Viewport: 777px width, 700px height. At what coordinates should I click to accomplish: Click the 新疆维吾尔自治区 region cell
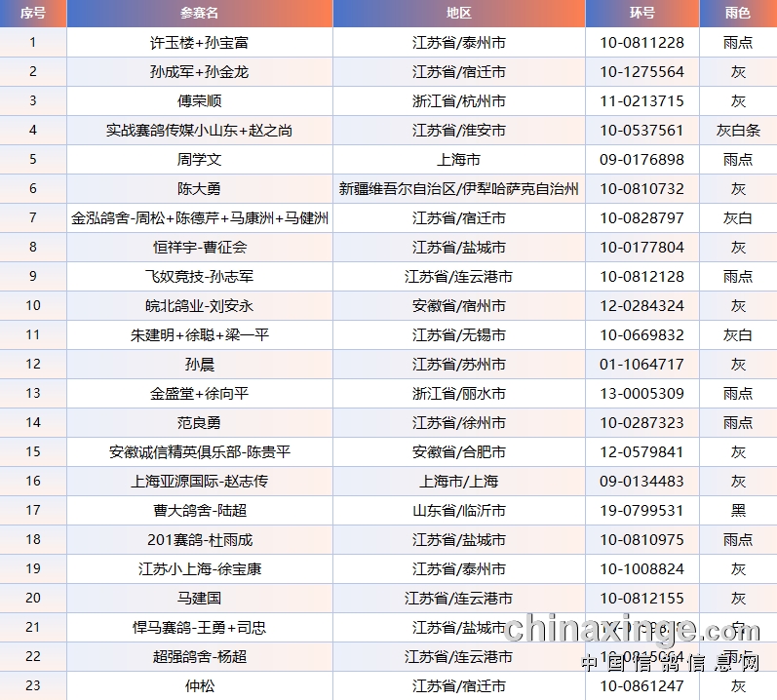(458, 189)
